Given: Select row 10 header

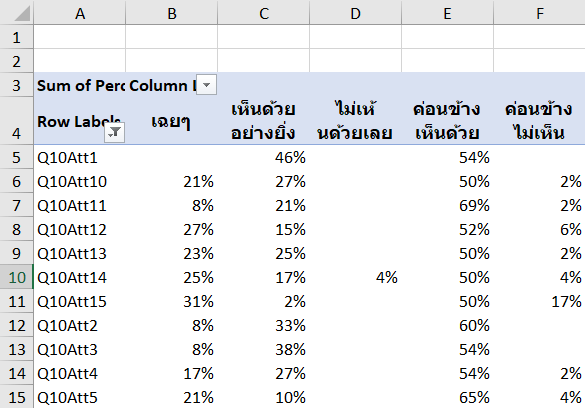Looking at the screenshot, I should click(16, 277).
